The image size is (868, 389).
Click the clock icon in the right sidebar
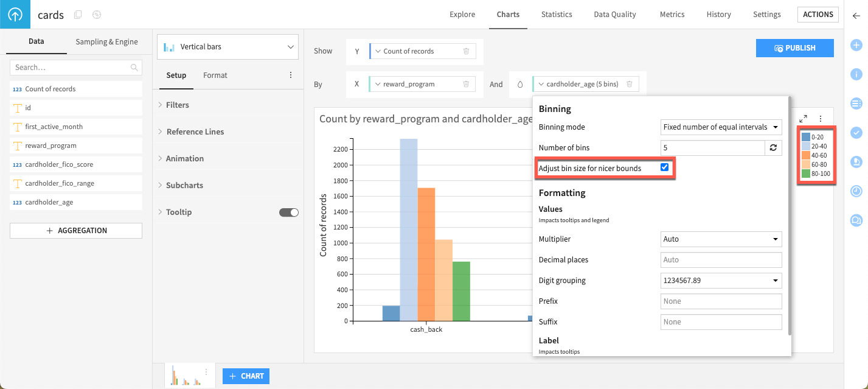pos(856,191)
